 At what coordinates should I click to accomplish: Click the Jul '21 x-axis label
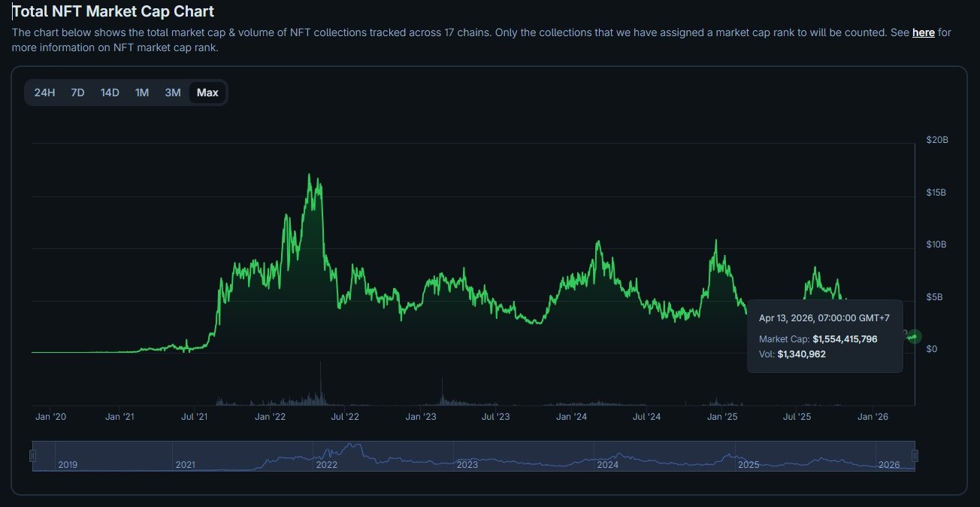coord(195,416)
